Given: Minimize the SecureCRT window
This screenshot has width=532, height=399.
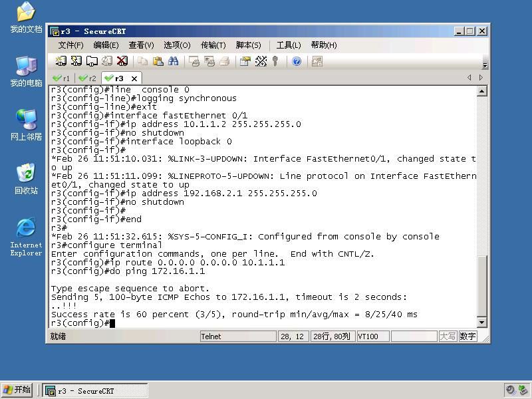Looking at the screenshot, I should point(459,31).
